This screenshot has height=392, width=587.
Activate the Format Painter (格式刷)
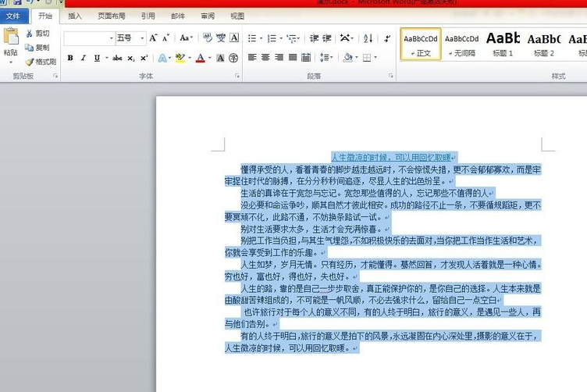coord(41,62)
